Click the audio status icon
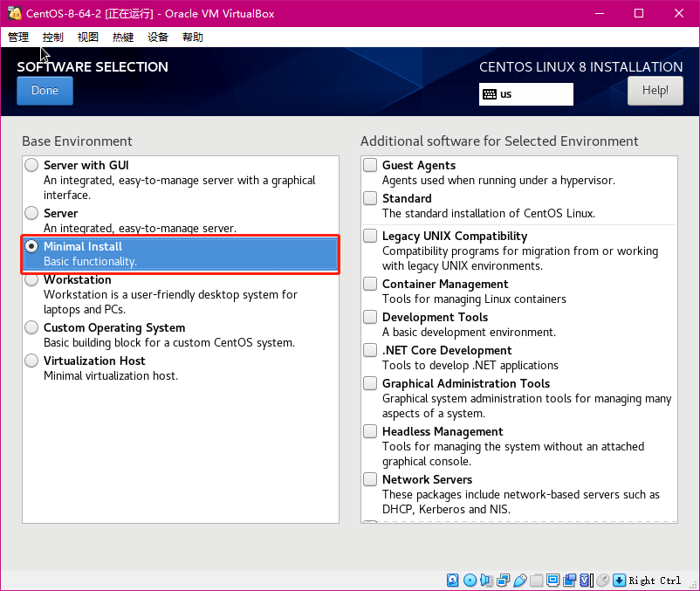The width and height of the screenshot is (700, 591). pyautogui.click(x=487, y=581)
